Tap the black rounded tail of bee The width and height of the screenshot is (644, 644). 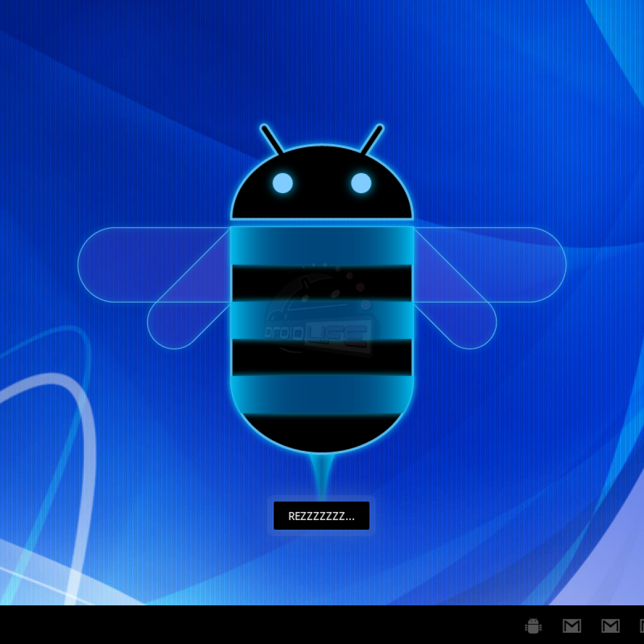point(322,432)
